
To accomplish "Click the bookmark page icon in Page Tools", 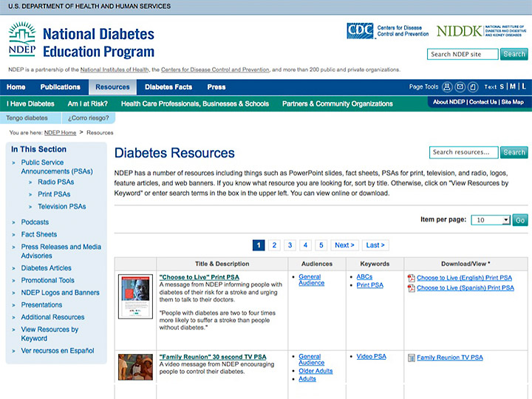I will 474,86.
